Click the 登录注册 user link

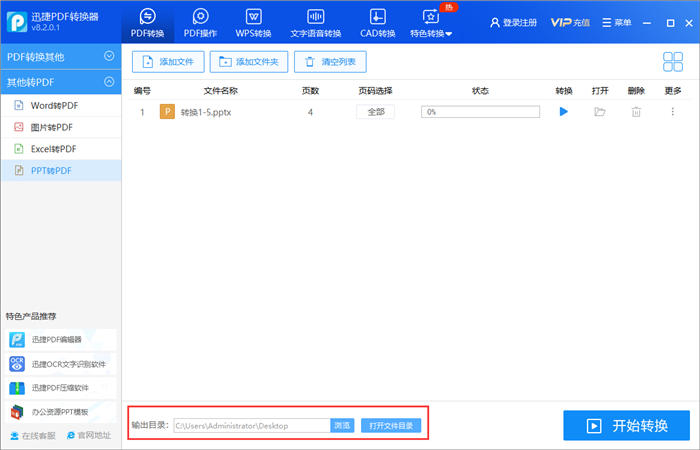pos(513,23)
